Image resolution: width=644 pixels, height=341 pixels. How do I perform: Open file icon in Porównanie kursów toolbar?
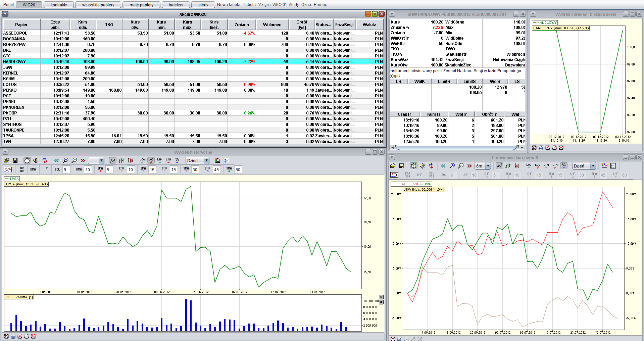pyautogui.click(x=393, y=166)
